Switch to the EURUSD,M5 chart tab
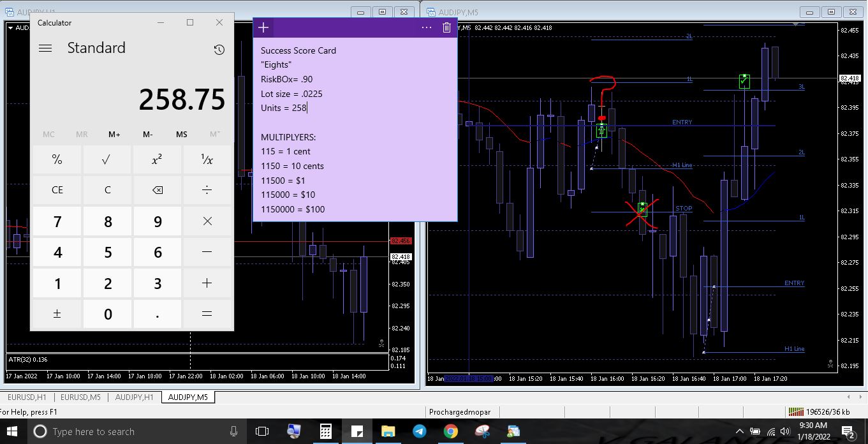 81,397
